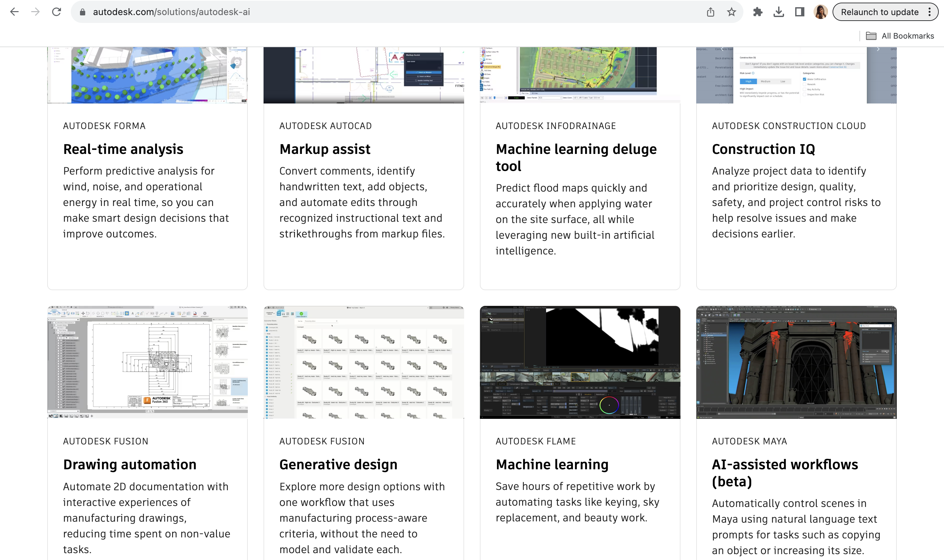Click the Forma predictive analysis description

[146, 202]
